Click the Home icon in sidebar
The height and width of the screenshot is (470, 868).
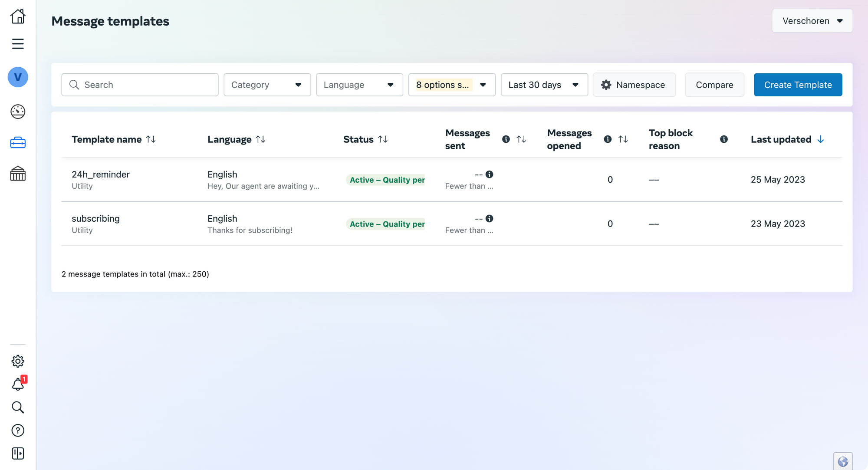18,16
